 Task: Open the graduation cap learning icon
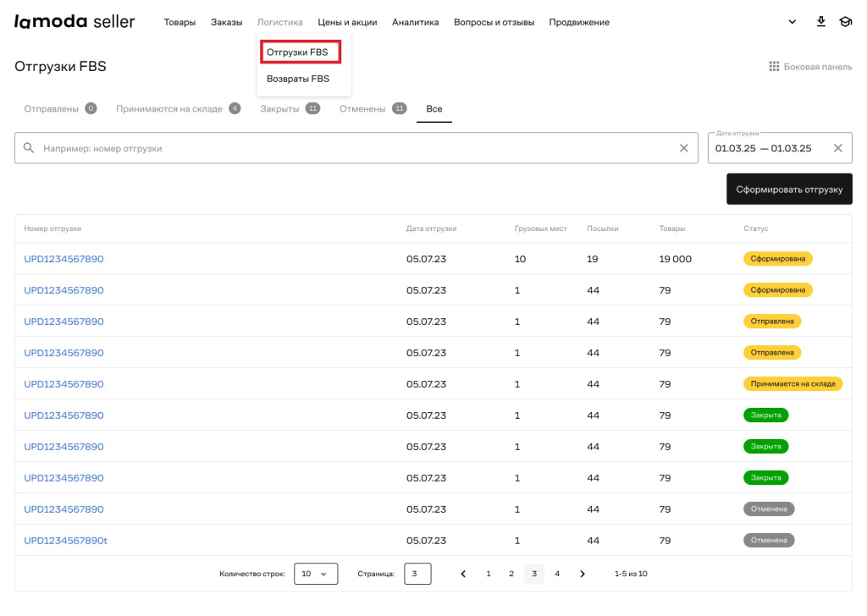[x=845, y=22]
